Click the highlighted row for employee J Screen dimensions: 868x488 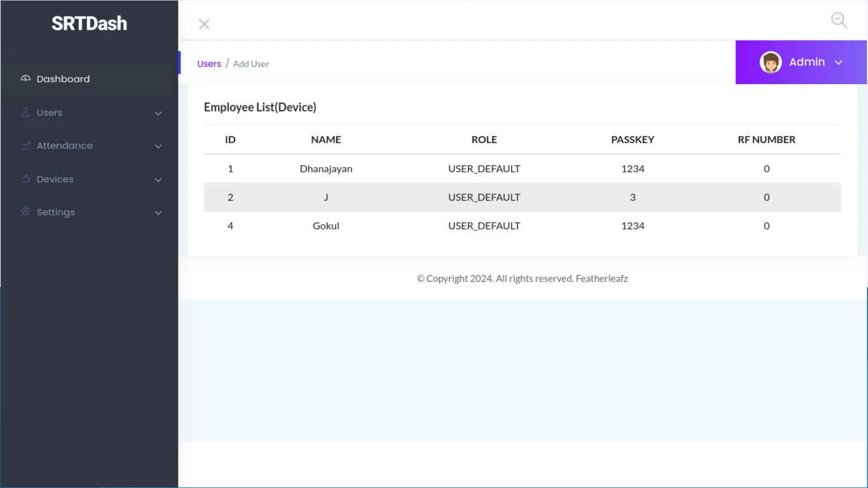(x=325, y=197)
